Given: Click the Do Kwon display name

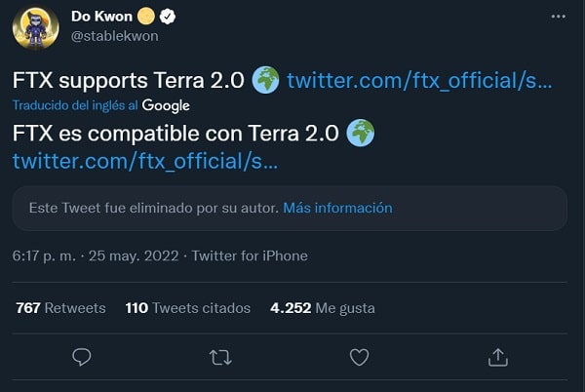Looking at the screenshot, I should pyautogui.click(x=102, y=17).
